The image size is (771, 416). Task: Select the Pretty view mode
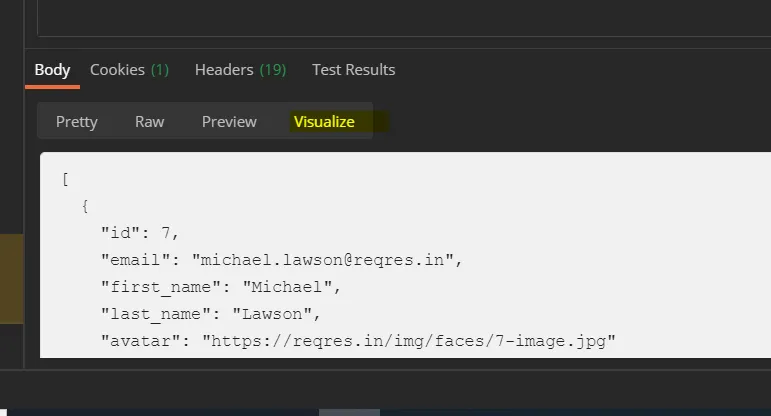pyautogui.click(x=77, y=122)
